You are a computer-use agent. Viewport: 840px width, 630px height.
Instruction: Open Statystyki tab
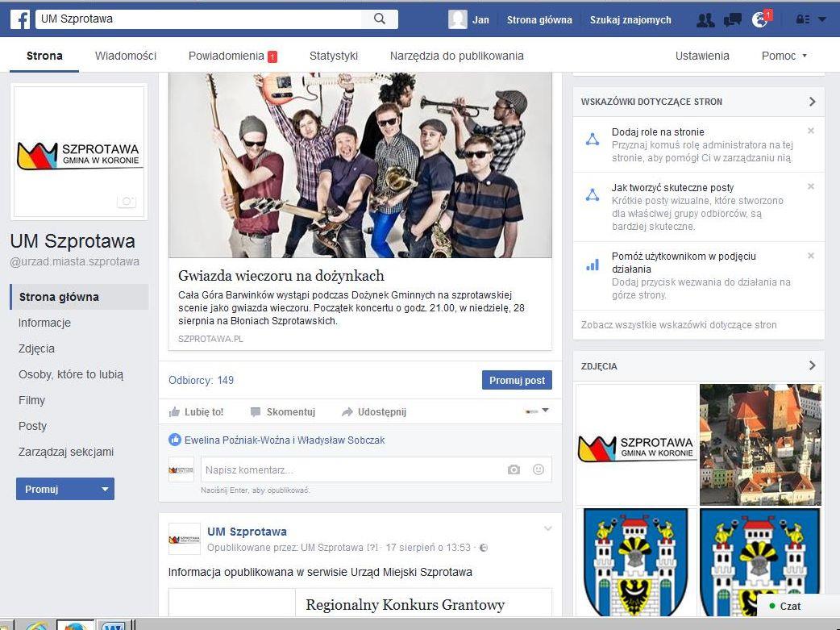(x=333, y=56)
